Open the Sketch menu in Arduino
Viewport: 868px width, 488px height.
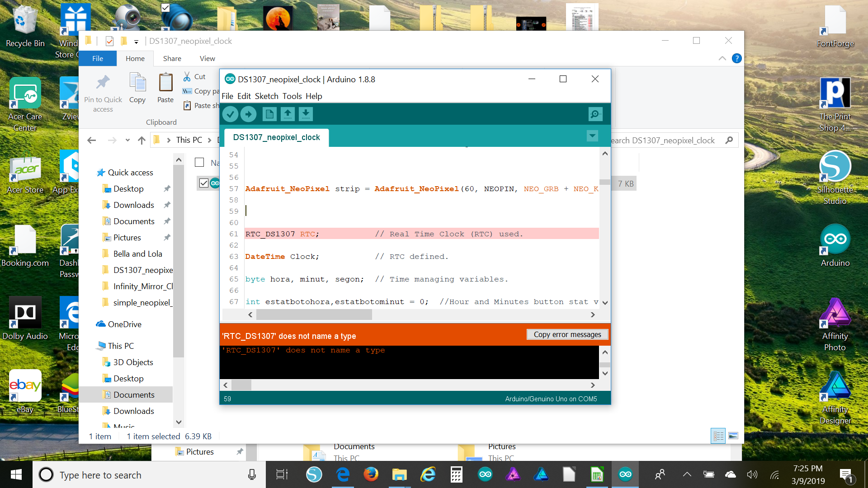coord(266,96)
